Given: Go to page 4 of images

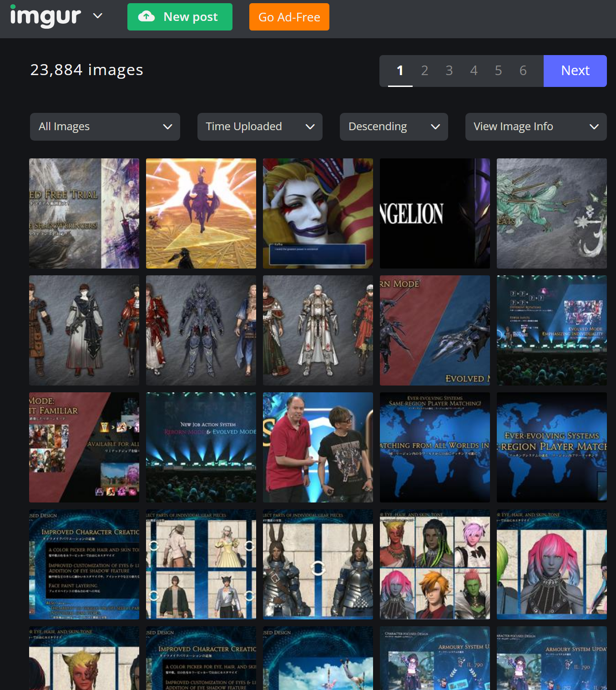Looking at the screenshot, I should click(474, 71).
